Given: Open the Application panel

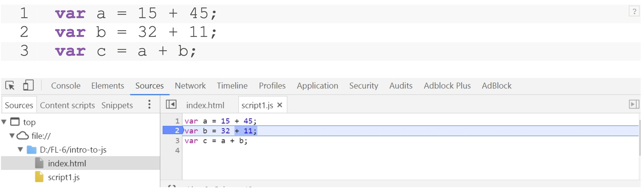Looking at the screenshot, I should (317, 86).
